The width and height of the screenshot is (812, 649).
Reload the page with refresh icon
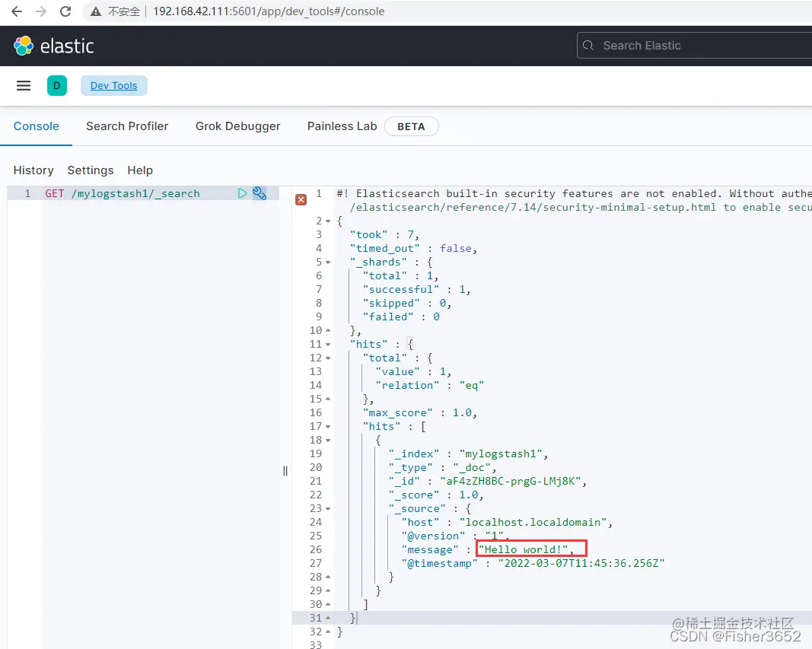(65, 11)
